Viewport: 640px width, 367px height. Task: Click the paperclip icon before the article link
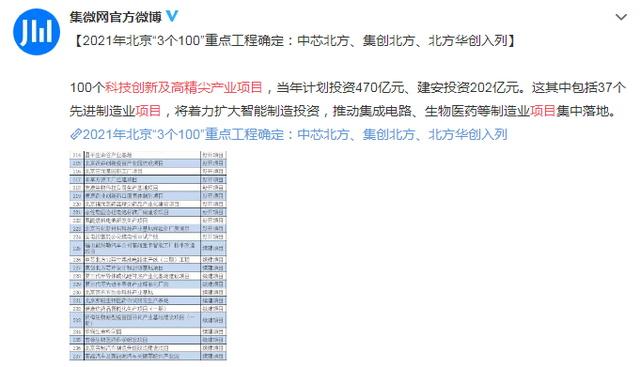tap(76, 134)
